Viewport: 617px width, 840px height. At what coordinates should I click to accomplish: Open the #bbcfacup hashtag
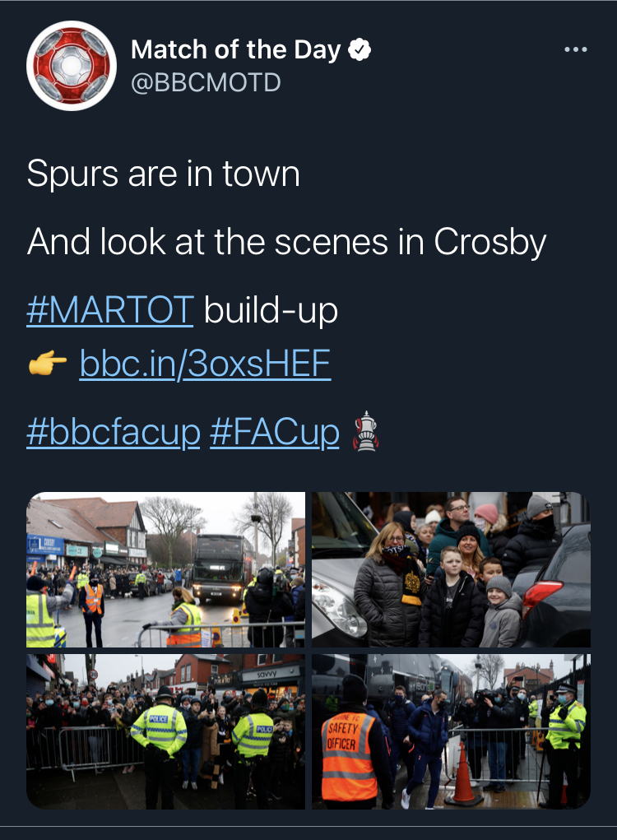pos(114,431)
